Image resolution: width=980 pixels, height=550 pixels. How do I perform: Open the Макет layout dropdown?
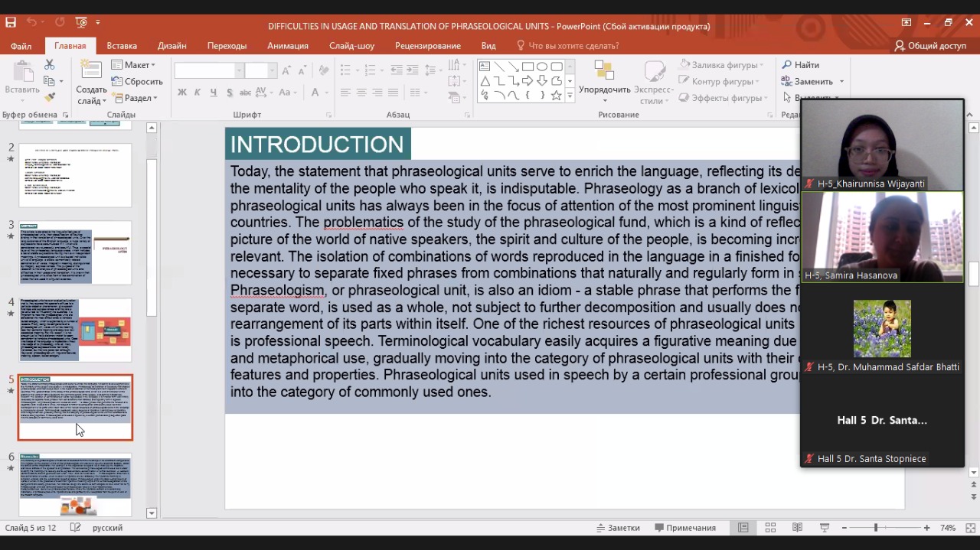(x=134, y=65)
